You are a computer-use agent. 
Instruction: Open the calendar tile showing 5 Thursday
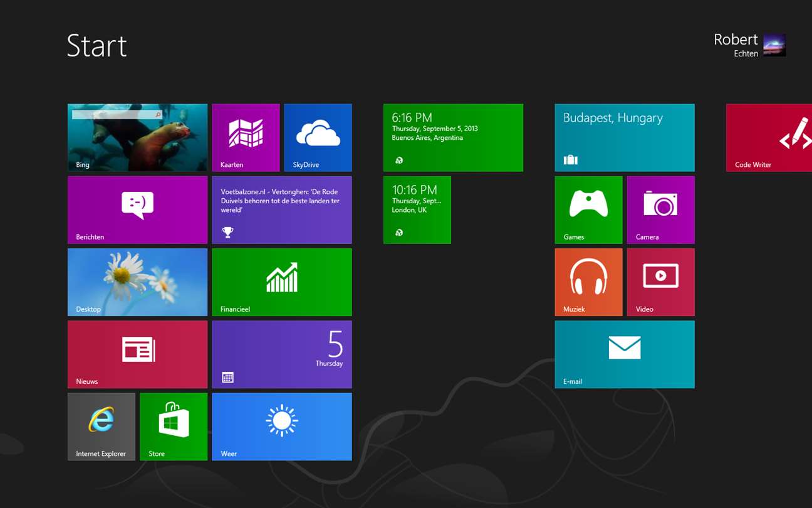[282, 354]
